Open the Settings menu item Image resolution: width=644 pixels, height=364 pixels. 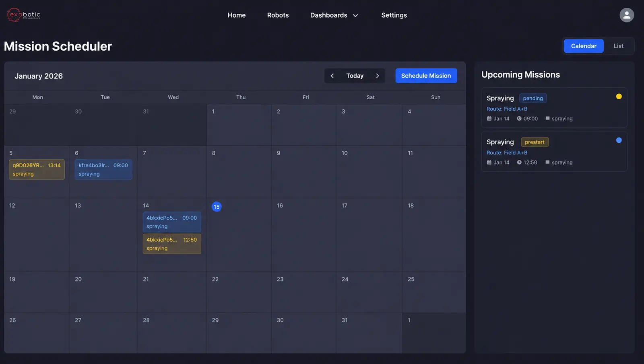pyautogui.click(x=394, y=15)
